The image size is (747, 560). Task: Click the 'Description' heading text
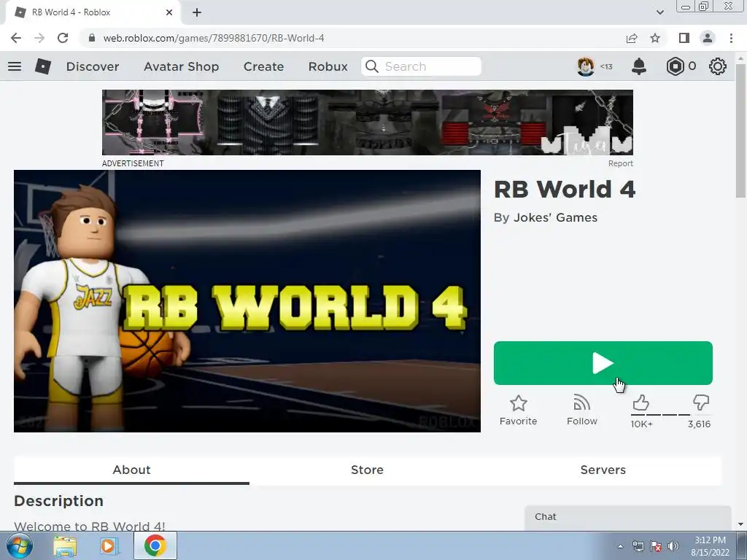pos(58,501)
